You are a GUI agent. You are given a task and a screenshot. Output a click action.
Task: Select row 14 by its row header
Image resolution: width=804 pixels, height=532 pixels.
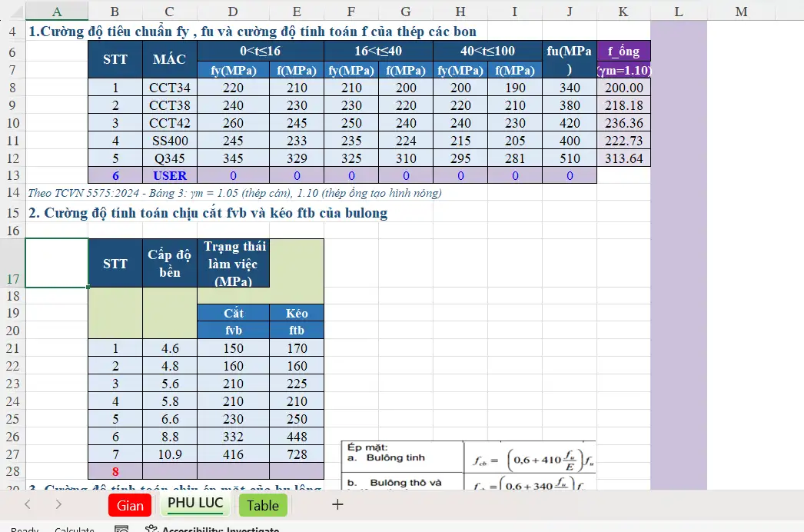point(12,192)
